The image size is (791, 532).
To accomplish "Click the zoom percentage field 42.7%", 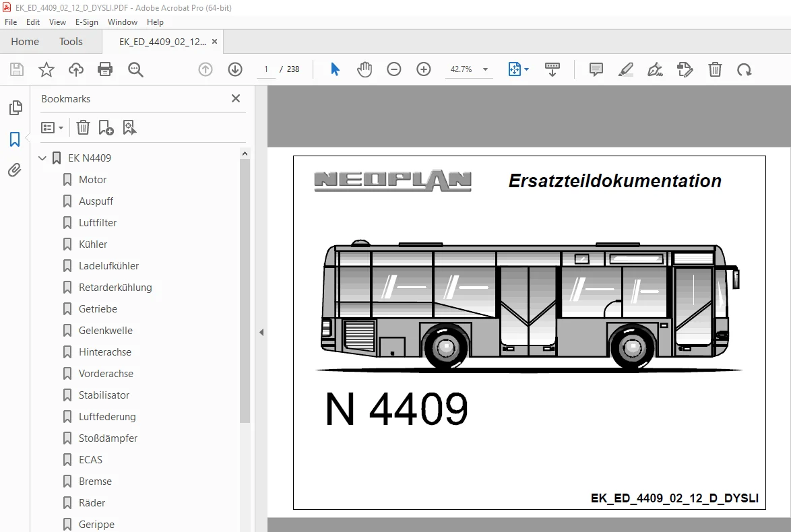I will (x=461, y=69).
